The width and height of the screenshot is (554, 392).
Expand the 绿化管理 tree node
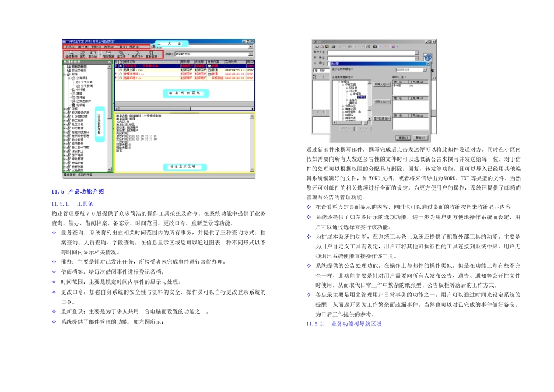coord(64,159)
